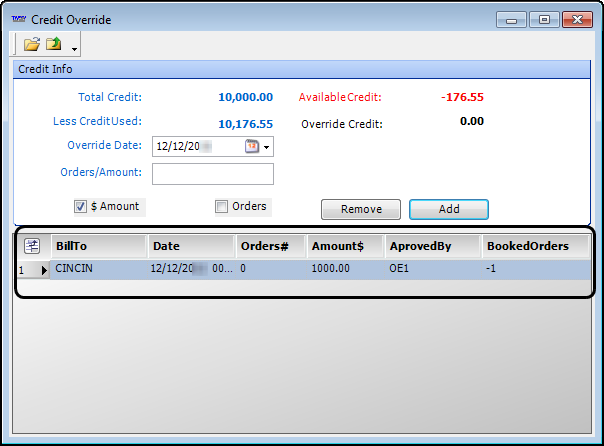The height and width of the screenshot is (446, 604).
Task: Maximize the Credit Override window
Action: pos(544,20)
